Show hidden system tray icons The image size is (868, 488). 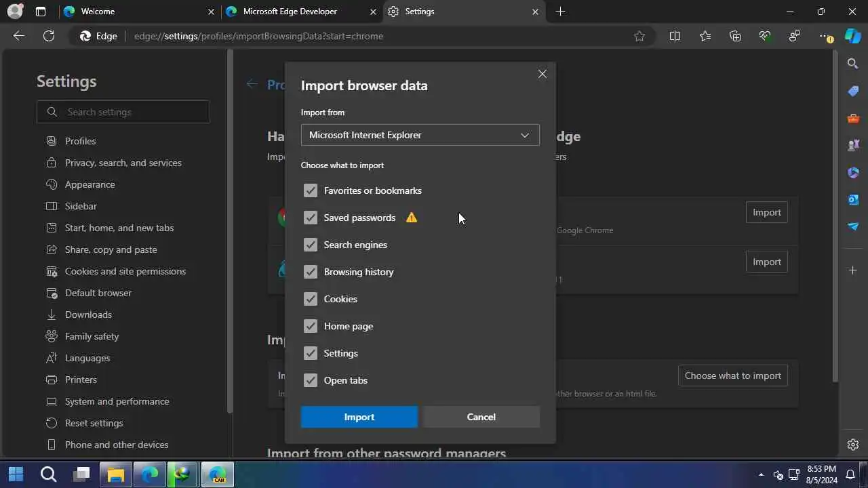coord(761,474)
